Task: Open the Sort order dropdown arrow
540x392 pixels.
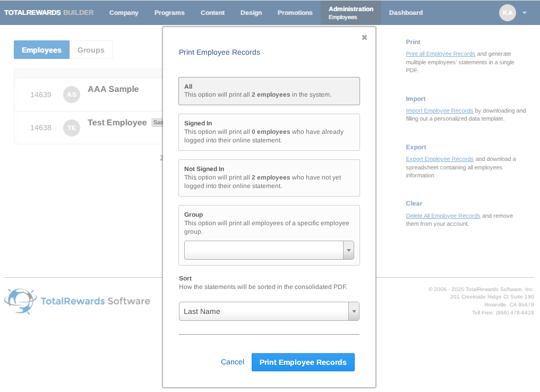Action: 354,311
